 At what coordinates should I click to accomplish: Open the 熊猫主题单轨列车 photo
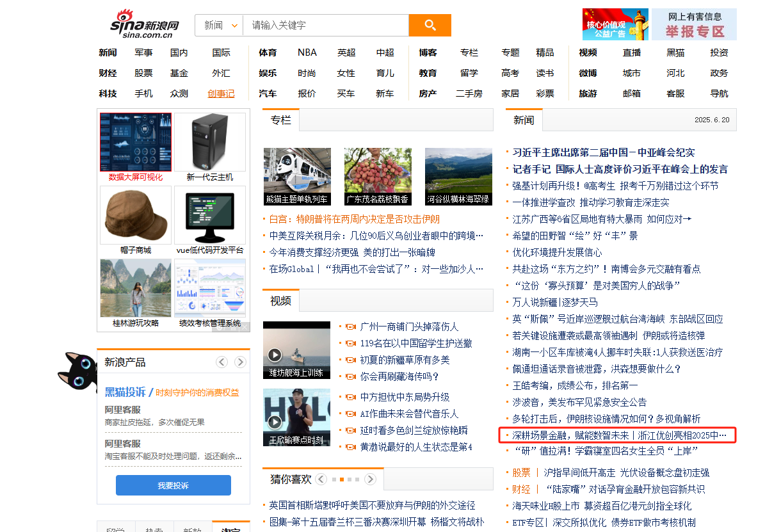click(x=297, y=177)
